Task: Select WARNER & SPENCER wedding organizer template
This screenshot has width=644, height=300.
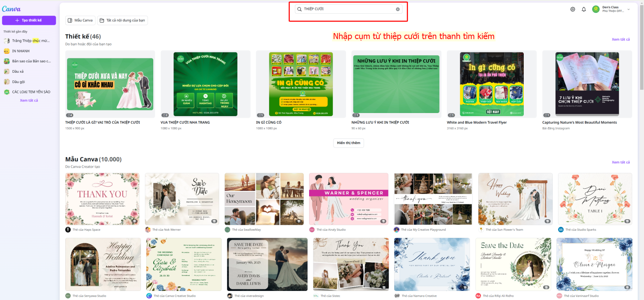Action: point(349,199)
